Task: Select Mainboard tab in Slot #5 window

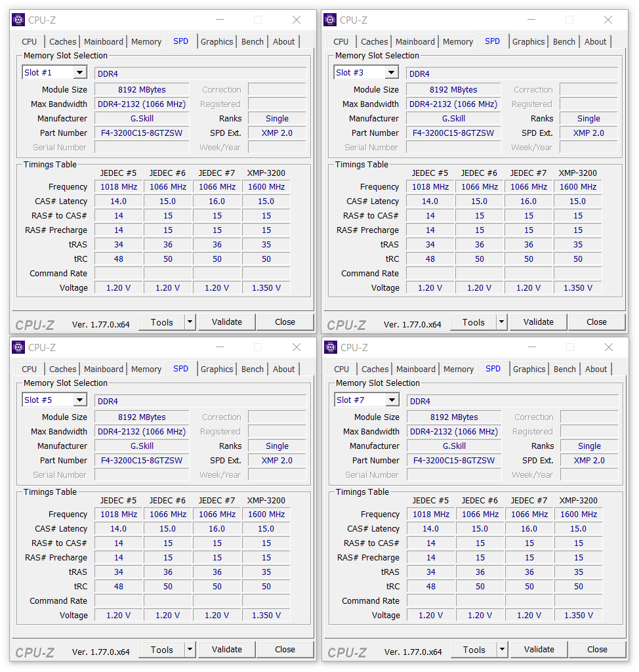Action: (x=103, y=369)
